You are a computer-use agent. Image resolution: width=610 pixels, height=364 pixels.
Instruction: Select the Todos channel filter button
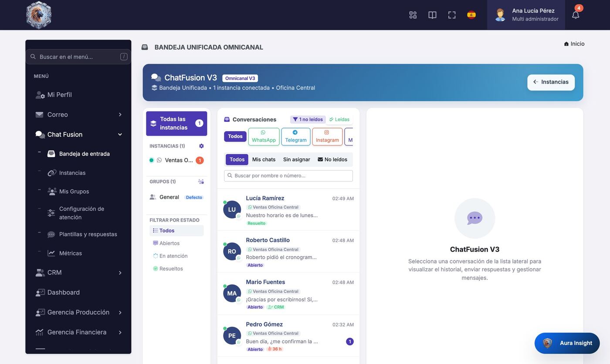(235, 136)
